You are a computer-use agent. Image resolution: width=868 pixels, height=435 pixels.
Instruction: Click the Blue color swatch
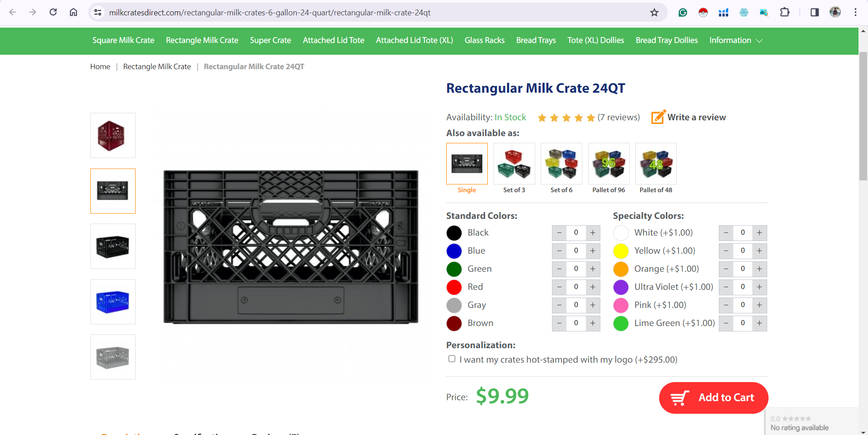point(454,251)
